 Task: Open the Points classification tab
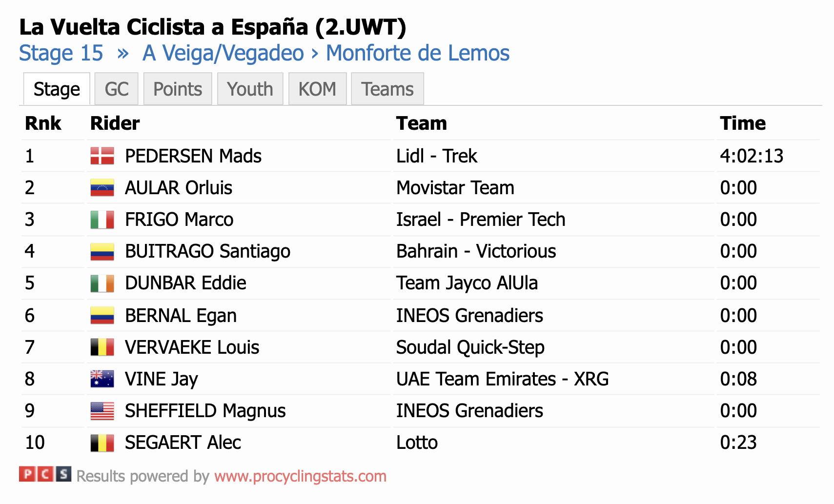[178, 89]
